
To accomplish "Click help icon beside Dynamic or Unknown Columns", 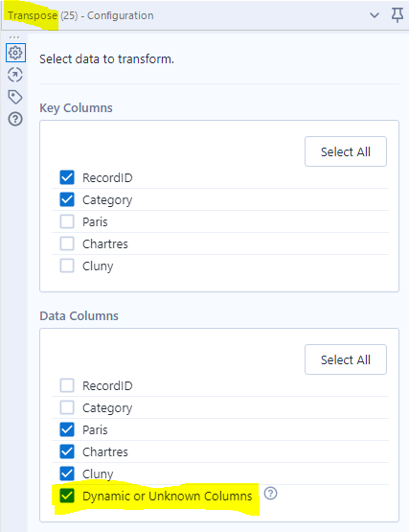I will [270, 494].
